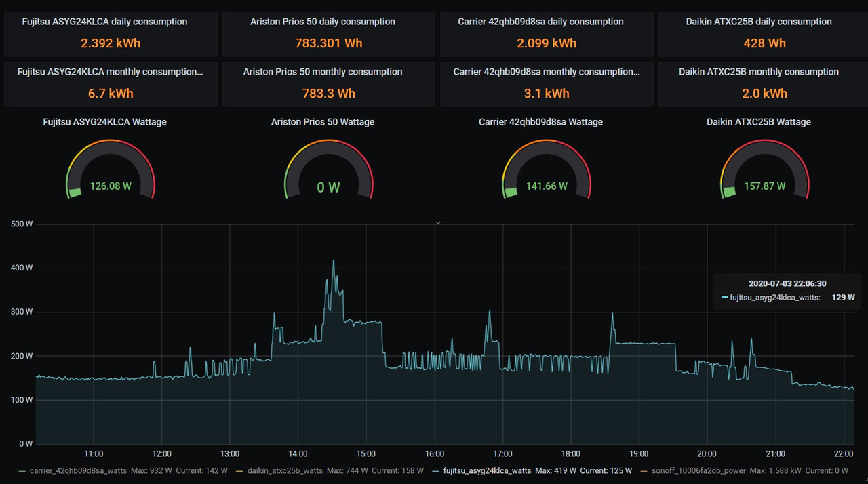This screenshot has height=484, width=868.
Task: Select the 783.301 Wh daily value
Action: 328,43
